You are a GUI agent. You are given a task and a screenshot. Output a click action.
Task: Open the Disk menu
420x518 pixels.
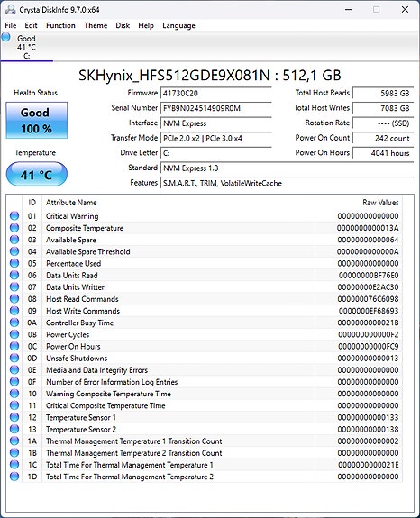tap(123, 25)
